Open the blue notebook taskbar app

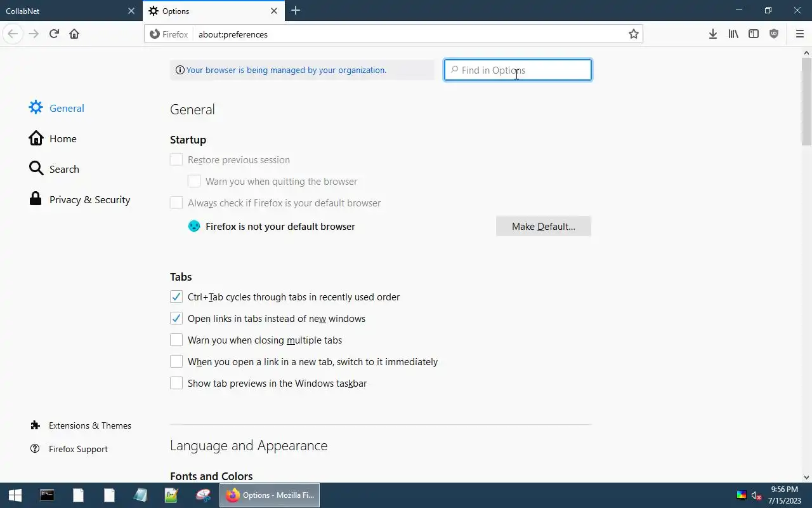[x=140, y=495]
